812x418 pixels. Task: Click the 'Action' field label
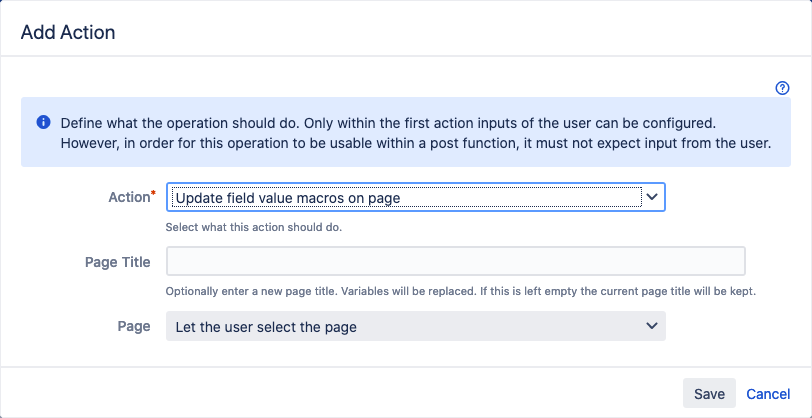pyautogui.click(x=129, y=197)
